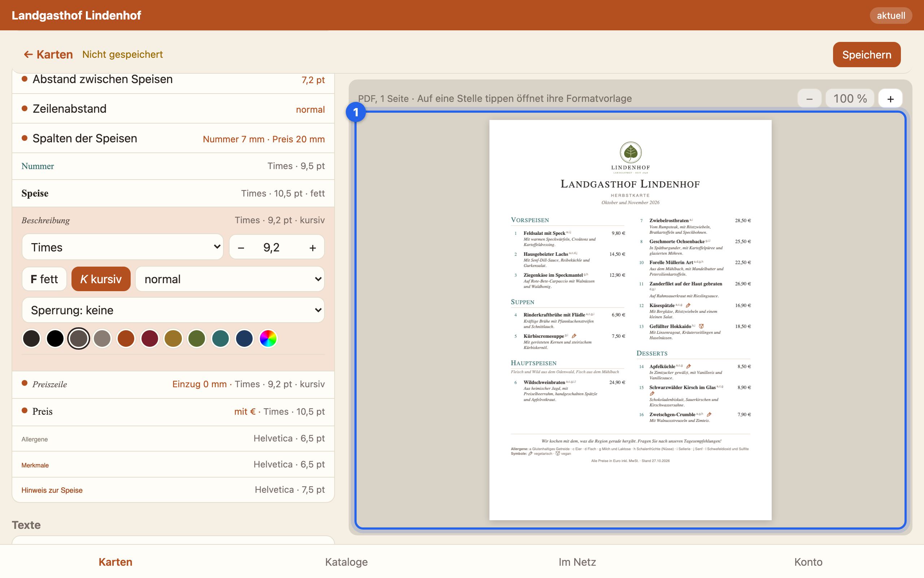Select the burgundy red color swatch

coord(150,339)
